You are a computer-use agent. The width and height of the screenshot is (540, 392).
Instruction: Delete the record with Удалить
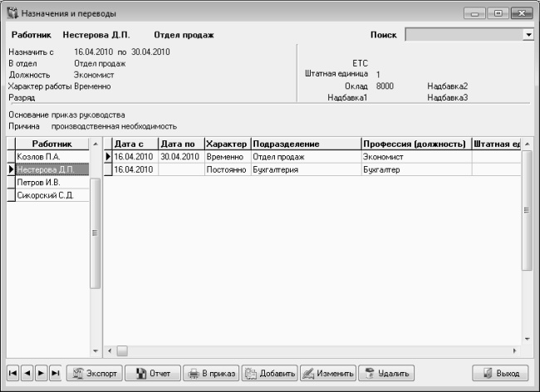[x=386, y=373]
